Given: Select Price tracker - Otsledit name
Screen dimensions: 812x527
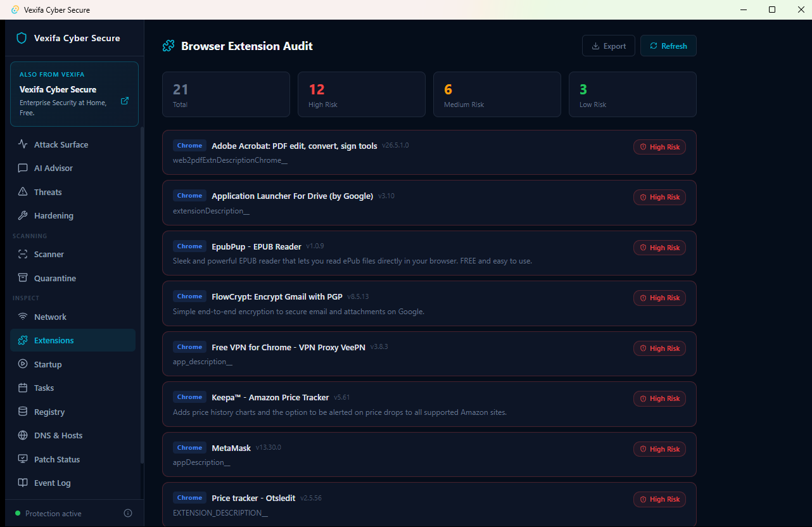Looking at the screenshot, I should [x=253, y=498].
